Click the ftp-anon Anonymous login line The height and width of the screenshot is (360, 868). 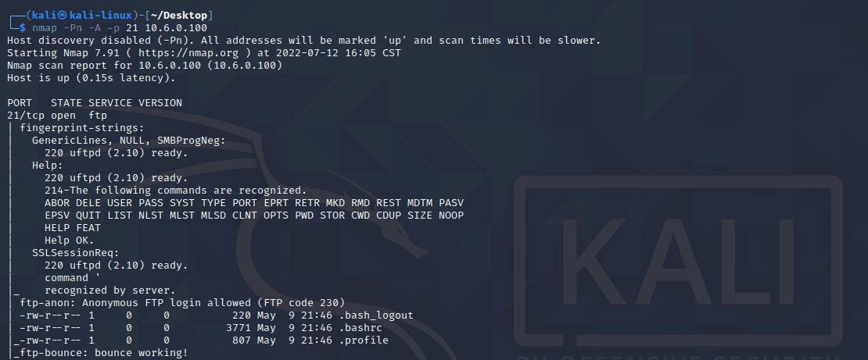[x=183, y=303]
